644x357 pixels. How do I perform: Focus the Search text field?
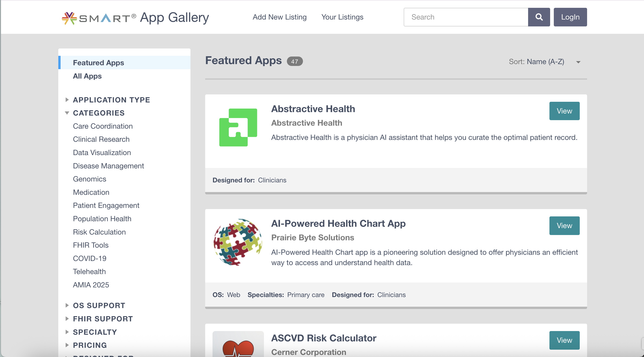click(x=465, y=17)
